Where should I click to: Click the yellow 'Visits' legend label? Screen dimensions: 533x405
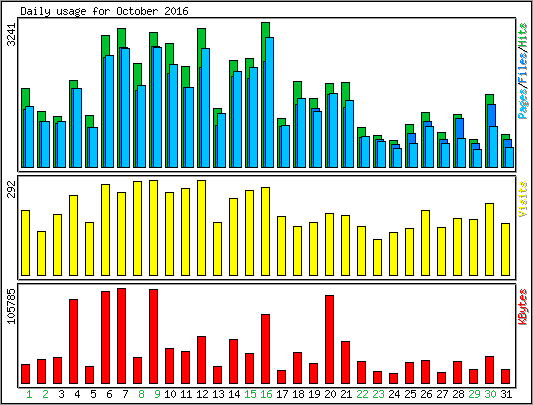[x=522, y=200]
